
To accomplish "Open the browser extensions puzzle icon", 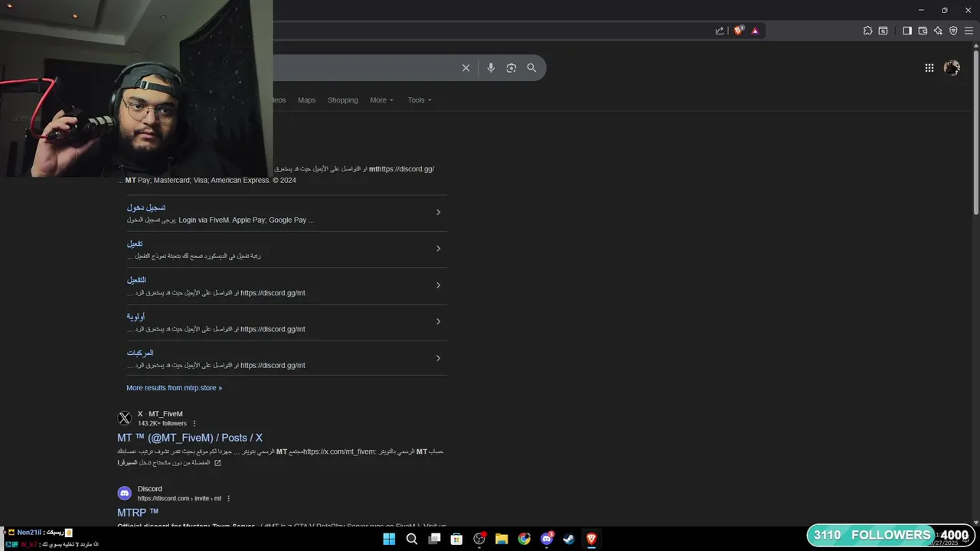I will (867, 31).
